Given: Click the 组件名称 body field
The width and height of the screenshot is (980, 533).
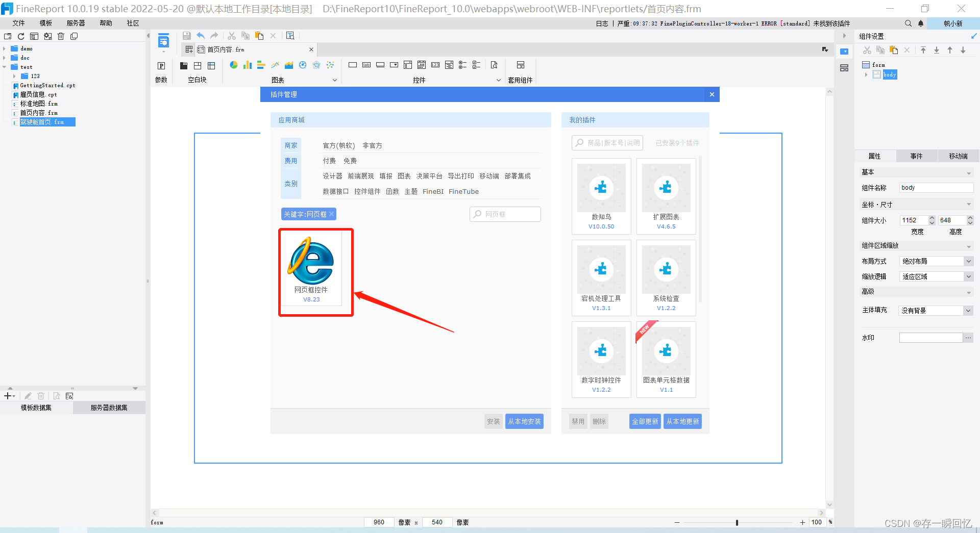Looking at the screenshot, I should click(x=937, y=188).
